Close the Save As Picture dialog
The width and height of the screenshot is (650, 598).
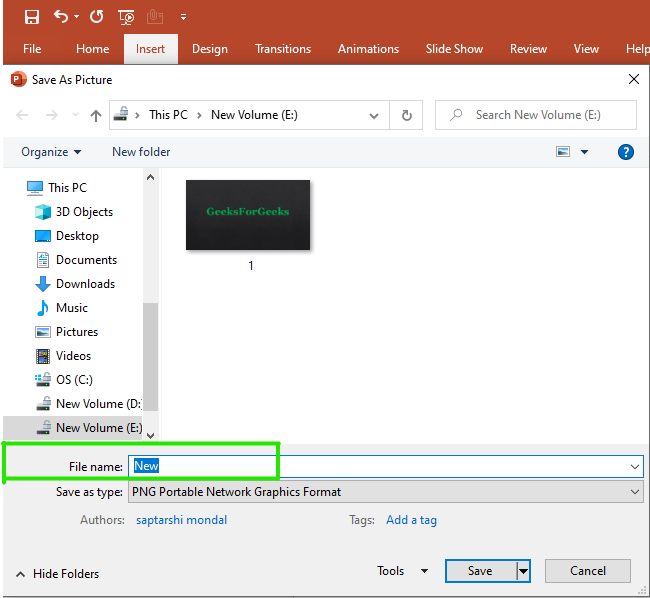click(633, 79)
